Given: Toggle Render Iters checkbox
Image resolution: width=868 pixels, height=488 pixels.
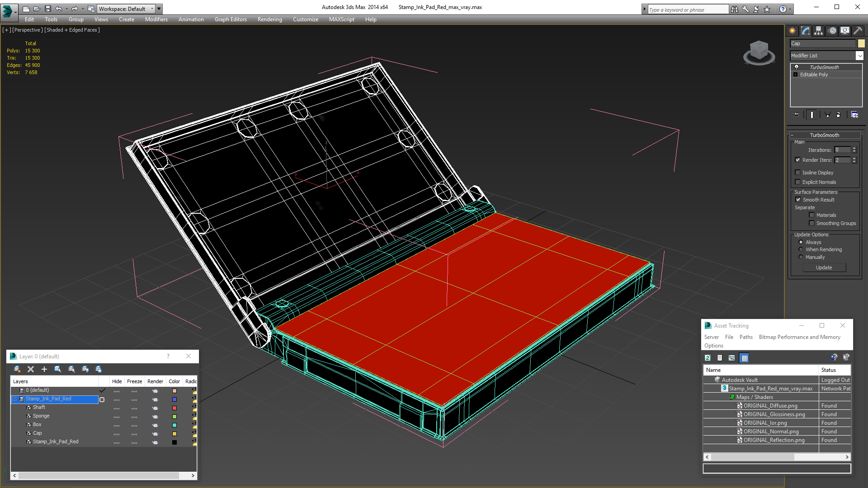Looking at the screenshot, I should 798,160.
